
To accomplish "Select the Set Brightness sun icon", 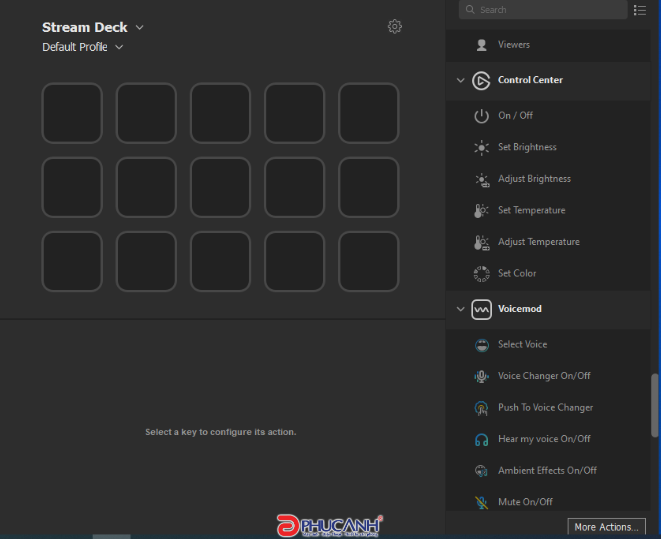I will coord(481,147).
